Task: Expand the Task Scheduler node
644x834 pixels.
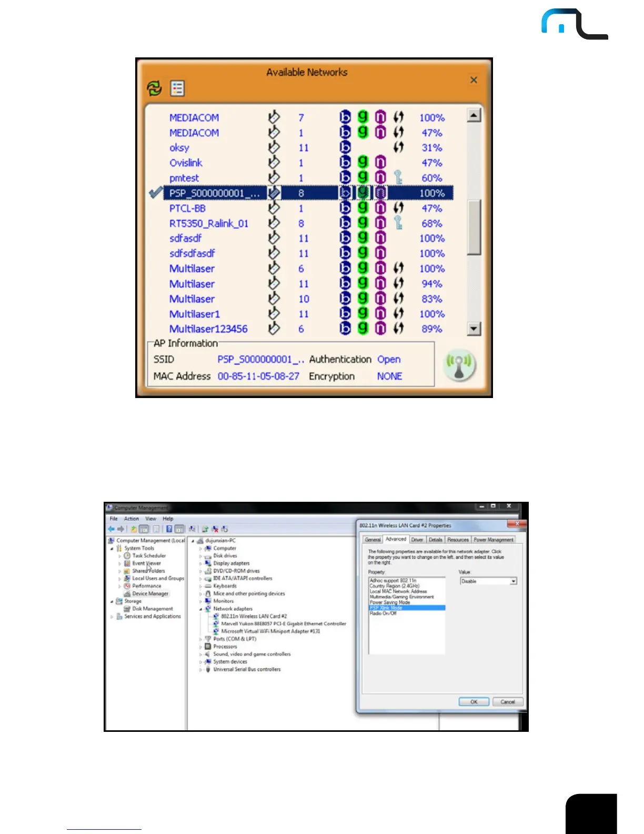Action: (120, 555)
